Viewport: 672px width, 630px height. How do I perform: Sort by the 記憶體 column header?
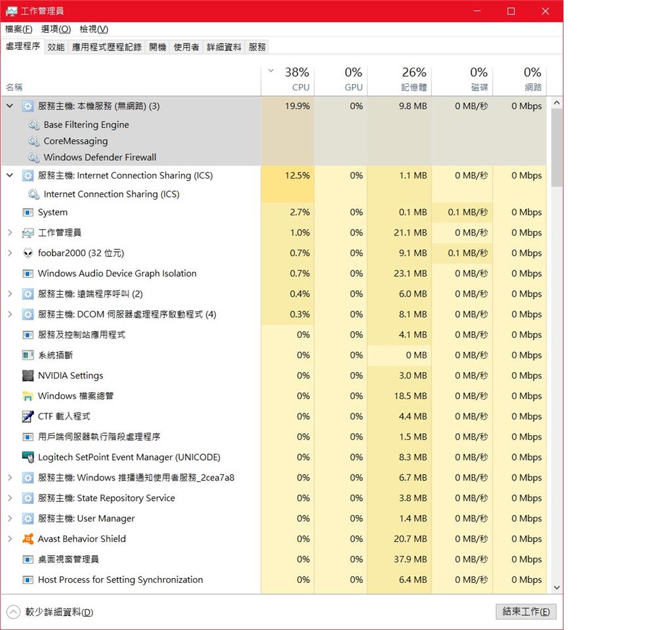(x=400, y=80)
